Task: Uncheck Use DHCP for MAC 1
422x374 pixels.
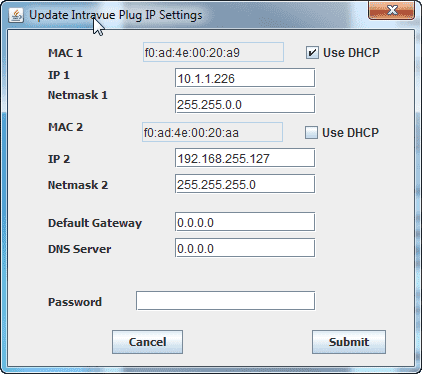Action: [x=312, y=53]
